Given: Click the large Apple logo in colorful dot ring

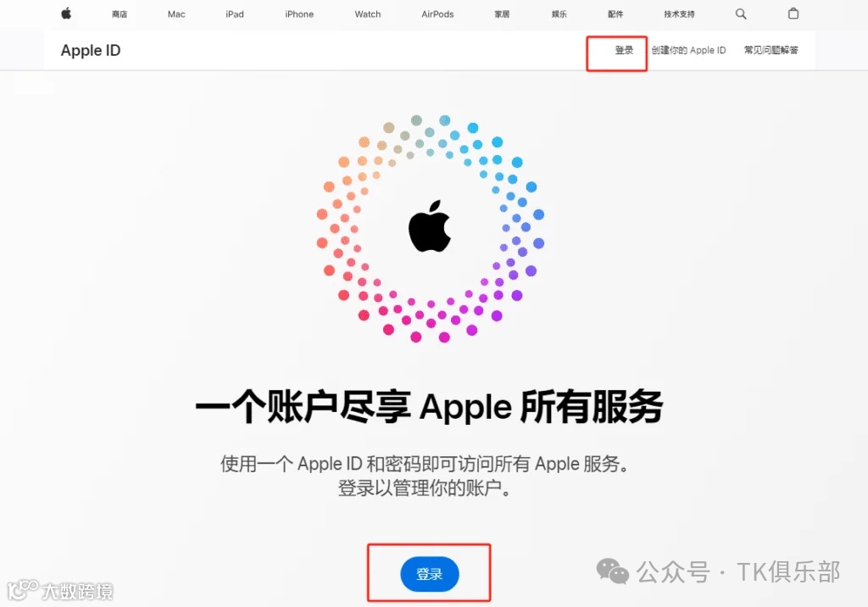Looking at the screenshot, I should (430, 226).
